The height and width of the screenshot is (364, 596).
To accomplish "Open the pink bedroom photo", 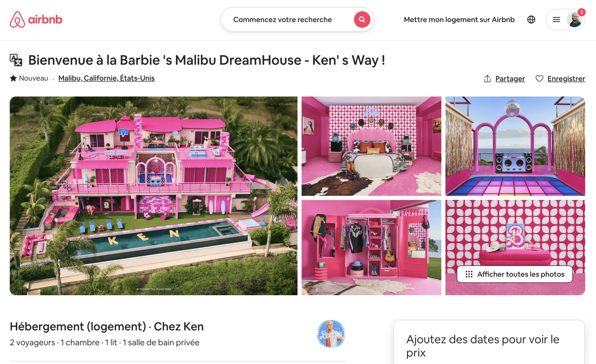I will pos(371,146).
